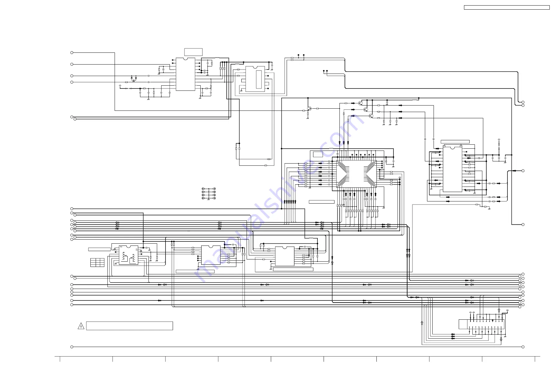The width and height of the screenshot is (555, 392).
Task: Click the empty title box at the top-right corner
Action: point(507,7)
